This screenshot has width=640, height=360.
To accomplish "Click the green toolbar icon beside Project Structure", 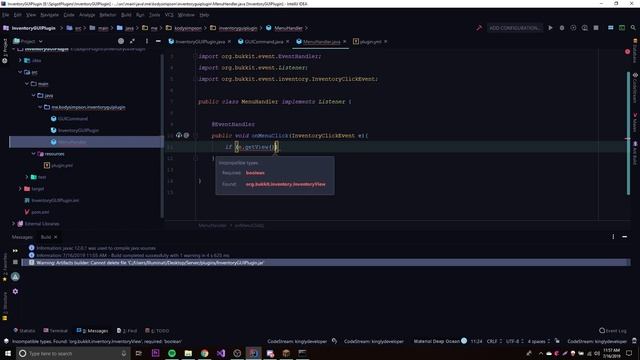I will click(x=622, y=28).
